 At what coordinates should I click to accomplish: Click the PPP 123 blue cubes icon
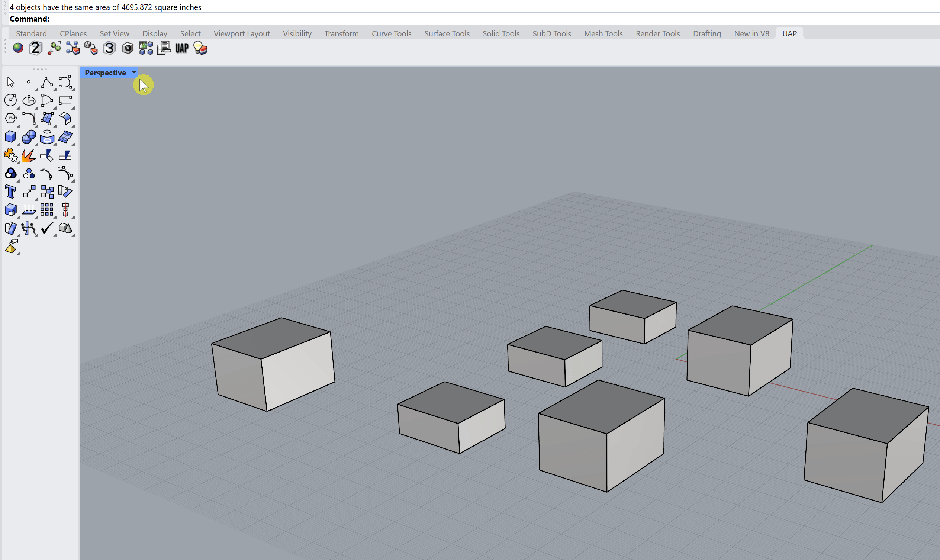[146, 48]
